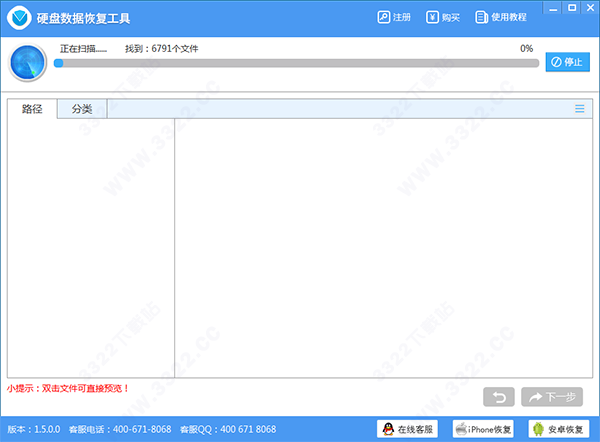
Task: Click the shield app logo icon
Action: click(19, 18)
